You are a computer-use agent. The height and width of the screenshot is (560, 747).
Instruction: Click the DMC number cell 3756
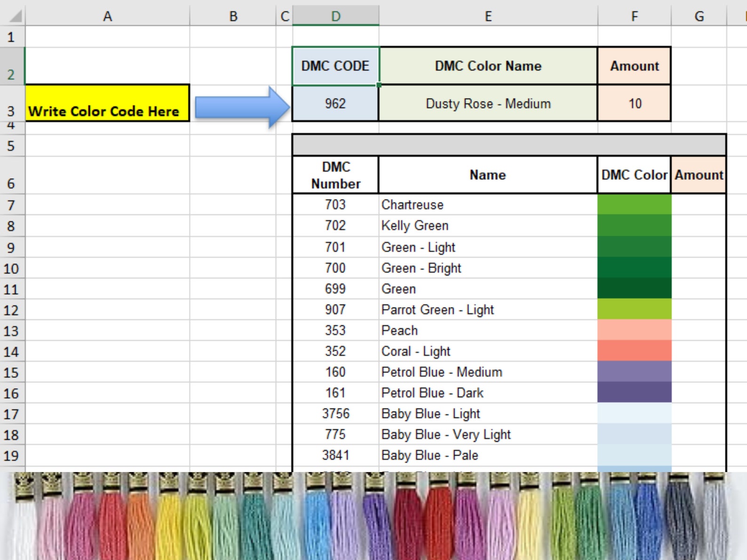(335, 413)
